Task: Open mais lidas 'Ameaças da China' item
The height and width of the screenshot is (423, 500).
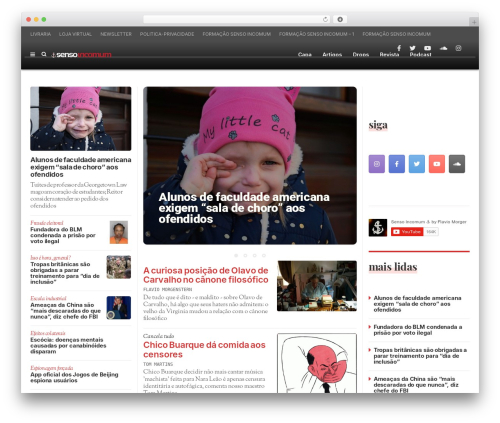Action: pos(416,384)
